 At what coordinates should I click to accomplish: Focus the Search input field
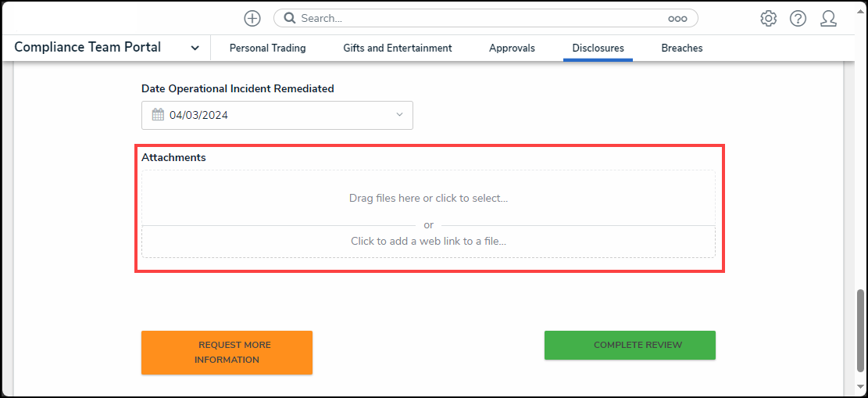click(x=477, y=18)
